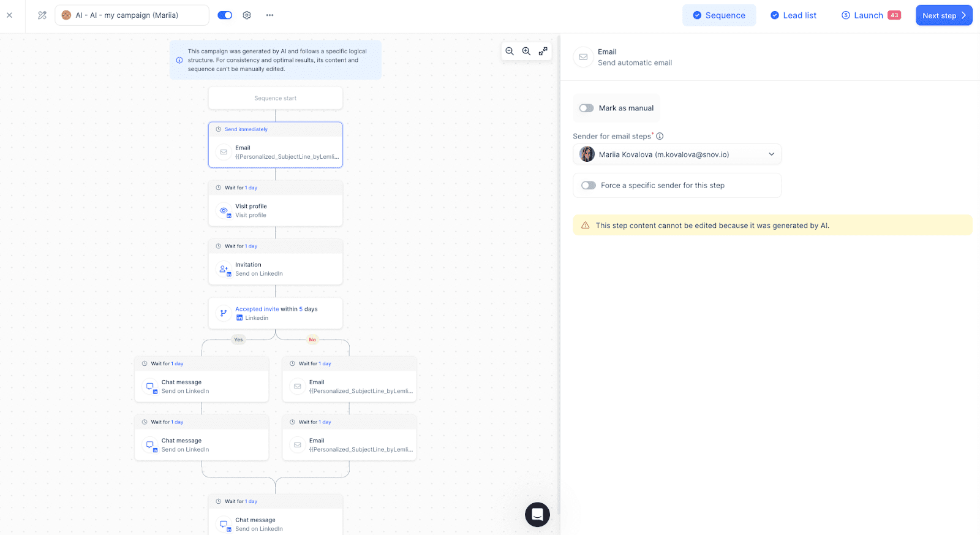Viewport: 980px width, 535px height.
Task: Open the three-dot more options menu
Action: click(x=269, y=15)
